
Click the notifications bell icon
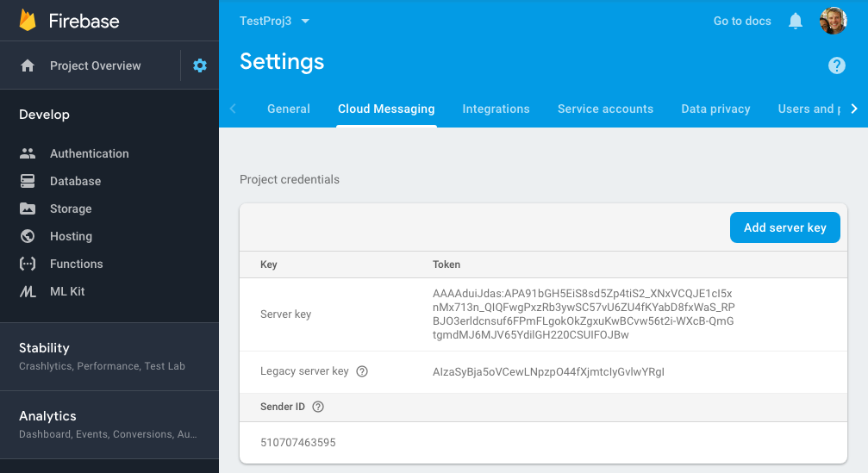[x=796, y=21]
